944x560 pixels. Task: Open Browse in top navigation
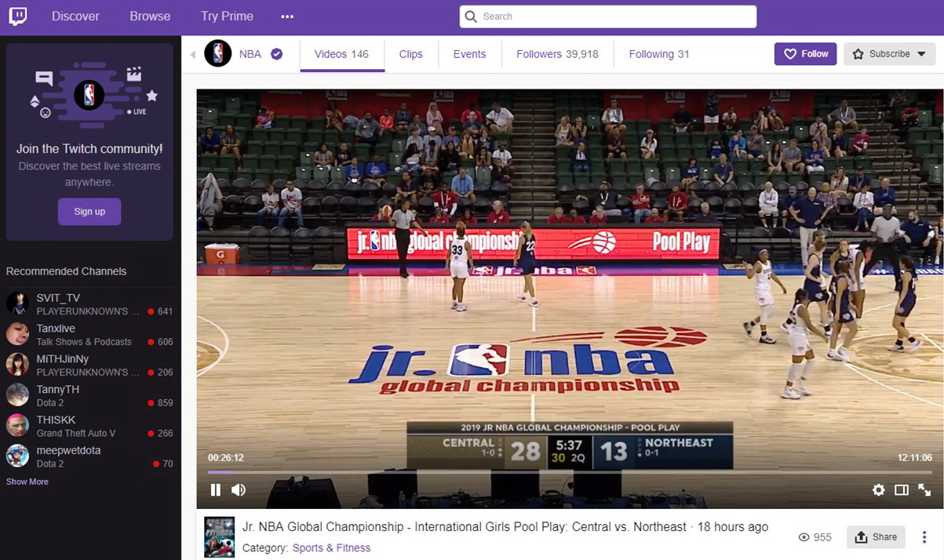pyautogui.click(x=150, y=16)
